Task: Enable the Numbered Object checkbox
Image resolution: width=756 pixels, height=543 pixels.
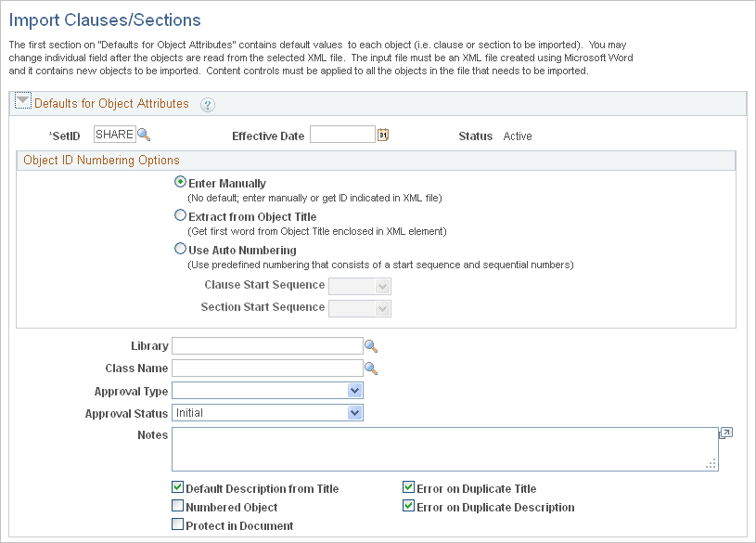Action: coord(176,506)
